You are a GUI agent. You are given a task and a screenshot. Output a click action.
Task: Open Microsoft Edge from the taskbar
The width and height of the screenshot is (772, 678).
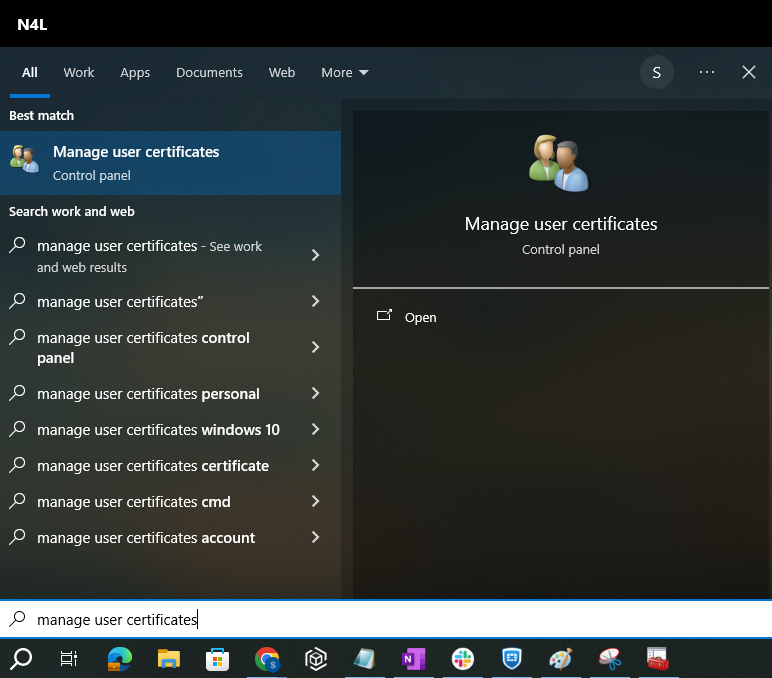click(120, 658)
